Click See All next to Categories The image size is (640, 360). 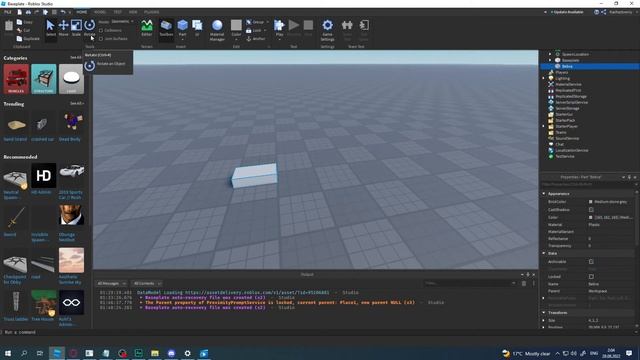(76, 58)
